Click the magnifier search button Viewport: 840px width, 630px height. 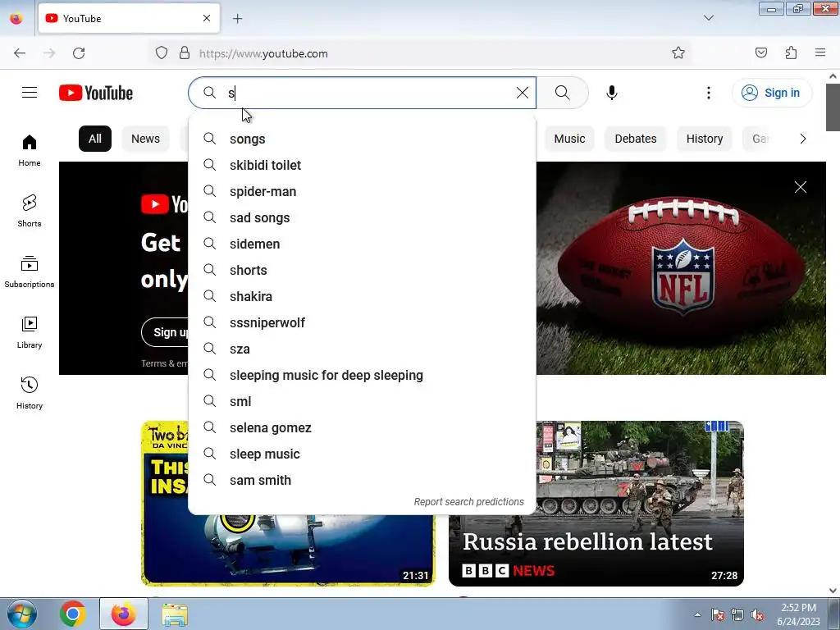click(x=563, y=93)
